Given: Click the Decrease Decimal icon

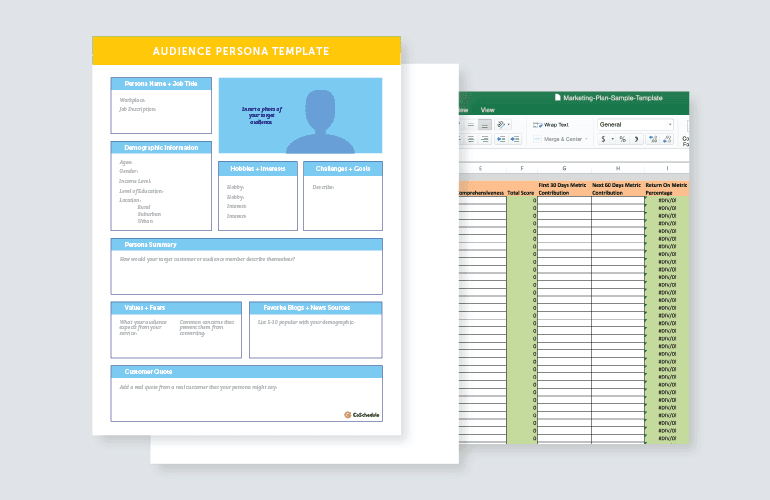Looking at the screenshot, I should point(667,139).
